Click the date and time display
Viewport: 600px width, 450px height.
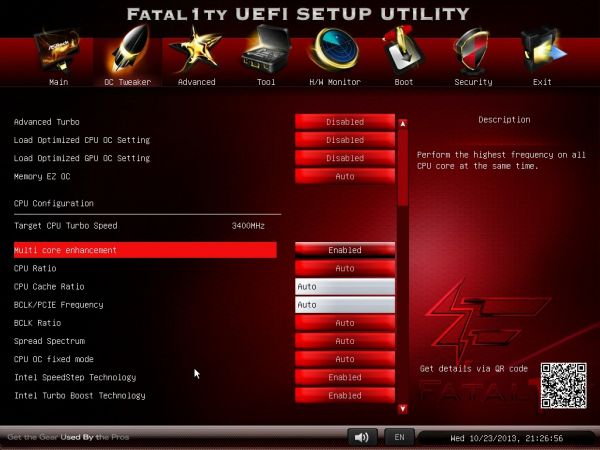[x=507, y=438]
